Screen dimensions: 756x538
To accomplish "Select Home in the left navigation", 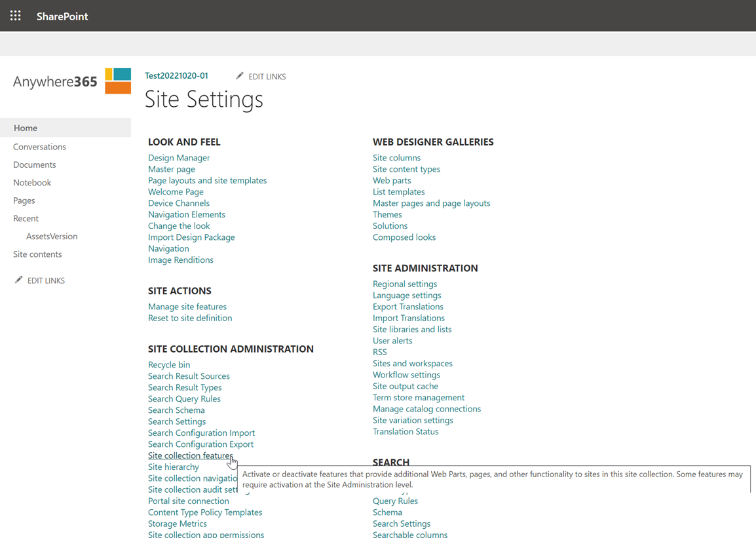I will [26, 128].
